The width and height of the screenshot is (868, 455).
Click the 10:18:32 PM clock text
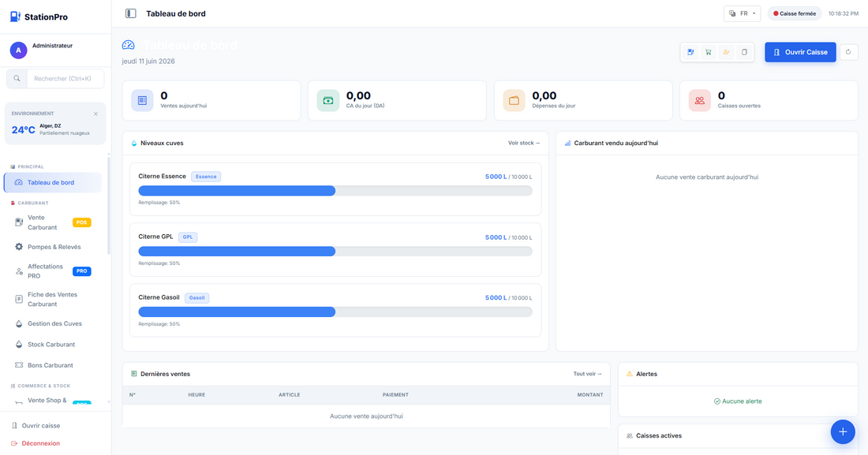click(x=843, y=14)
